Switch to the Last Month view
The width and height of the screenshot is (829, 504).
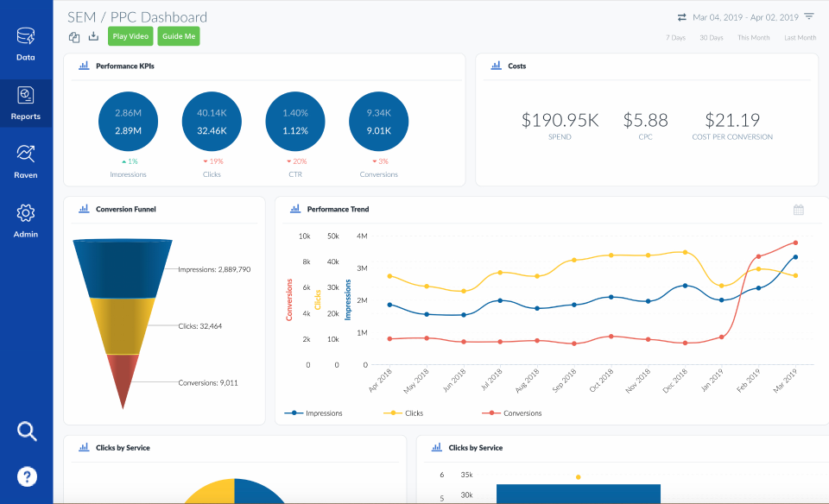coord(800,37)
